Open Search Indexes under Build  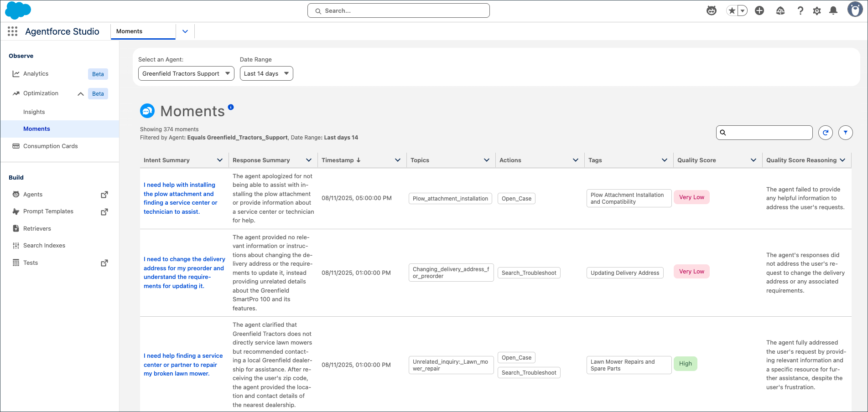tap(44, 246)
